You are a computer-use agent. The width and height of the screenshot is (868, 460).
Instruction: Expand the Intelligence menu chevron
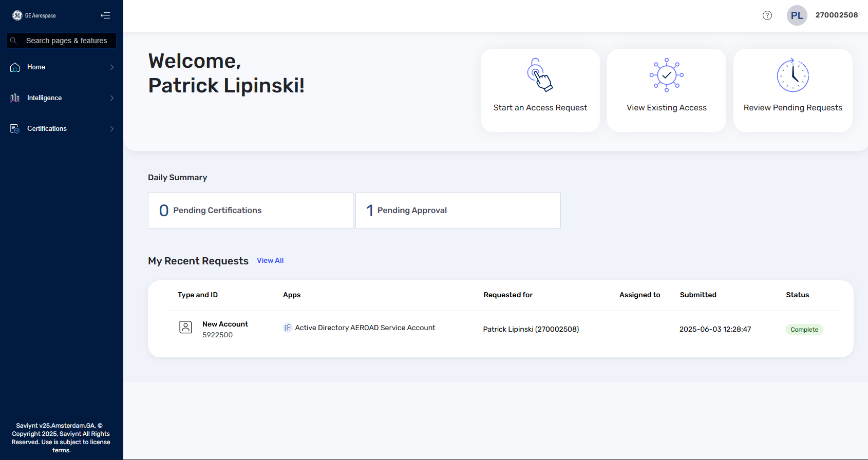[x=112, y=98]
